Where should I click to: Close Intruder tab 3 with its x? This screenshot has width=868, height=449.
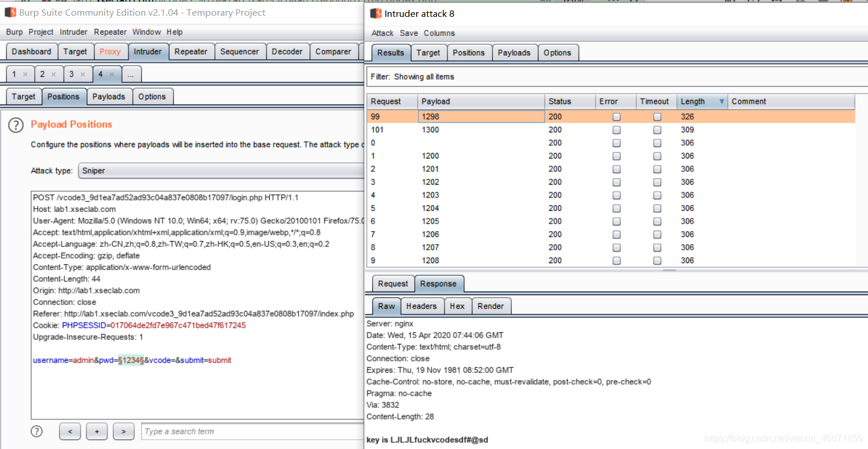click(83, 74)
